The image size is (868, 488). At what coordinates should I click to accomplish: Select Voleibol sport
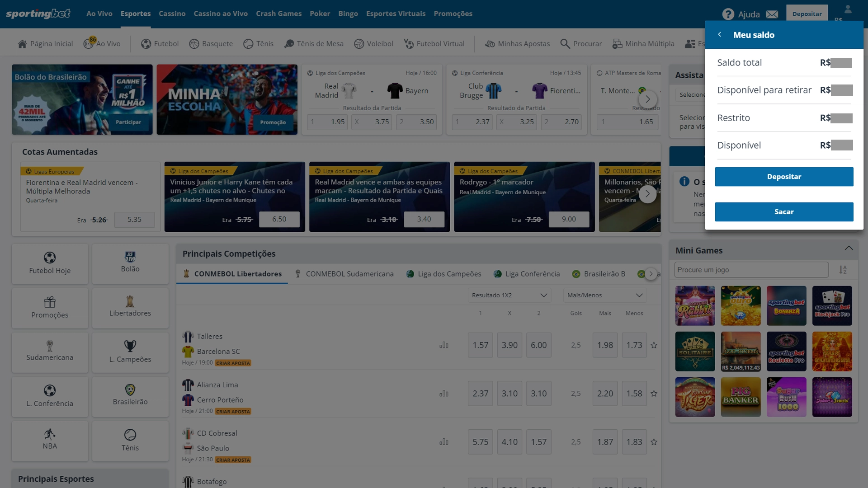(373, 44)
